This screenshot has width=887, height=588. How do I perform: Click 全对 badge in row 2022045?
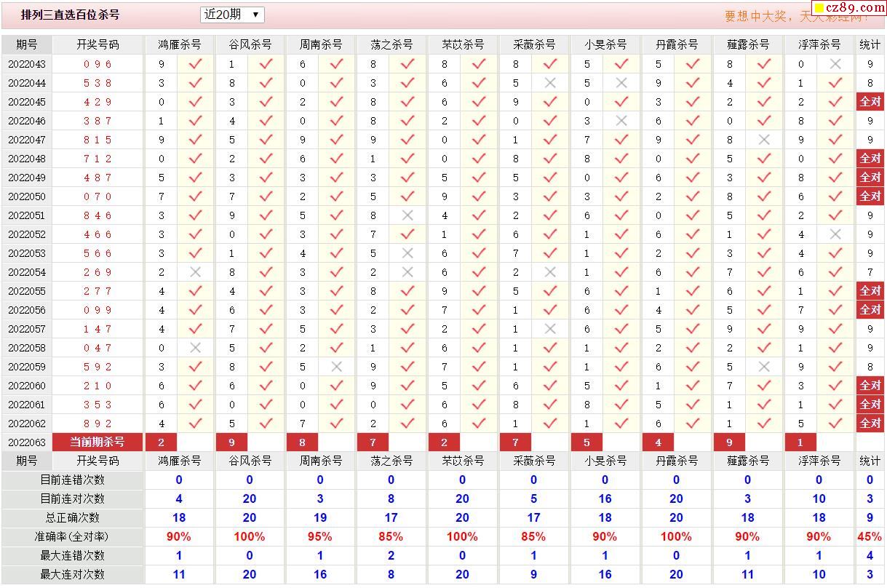pos(870,102)
